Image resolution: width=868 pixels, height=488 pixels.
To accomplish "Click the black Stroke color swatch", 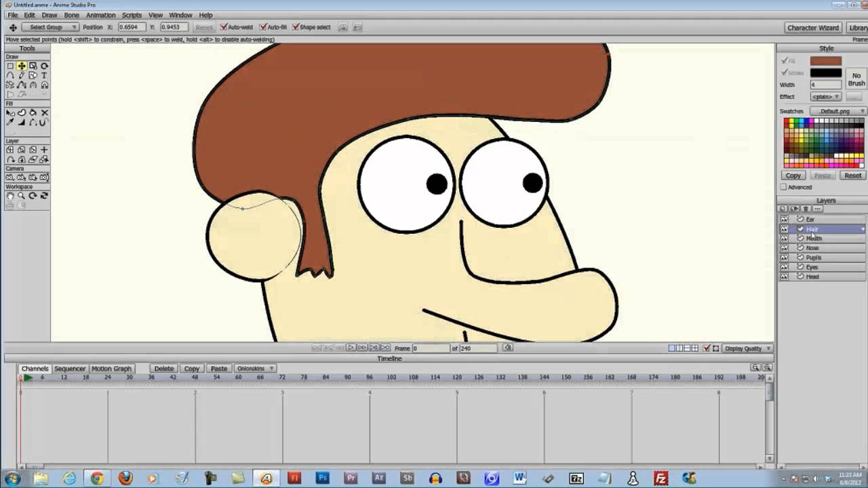I will 825,73.
